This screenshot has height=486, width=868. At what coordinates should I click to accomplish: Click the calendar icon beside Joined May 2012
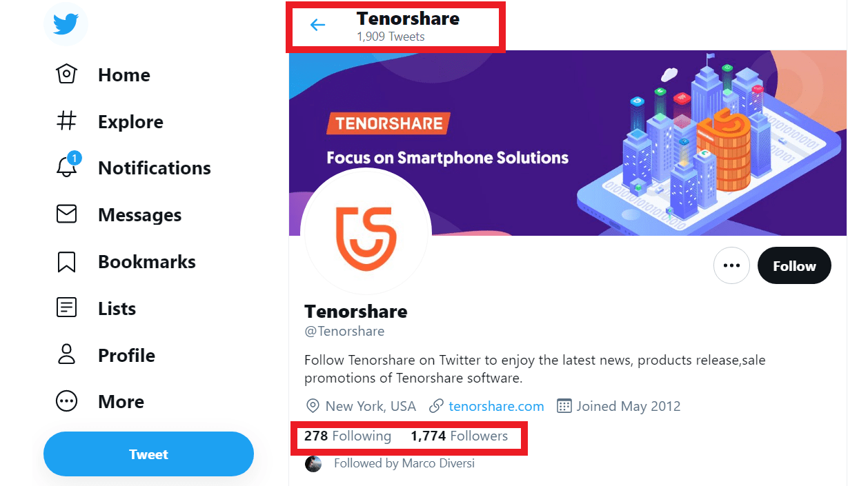point(564,406)
